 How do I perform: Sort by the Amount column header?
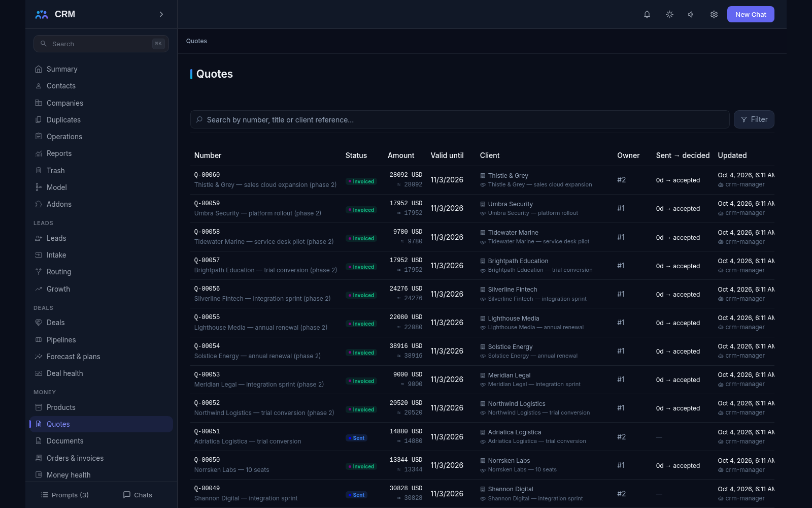401,155
